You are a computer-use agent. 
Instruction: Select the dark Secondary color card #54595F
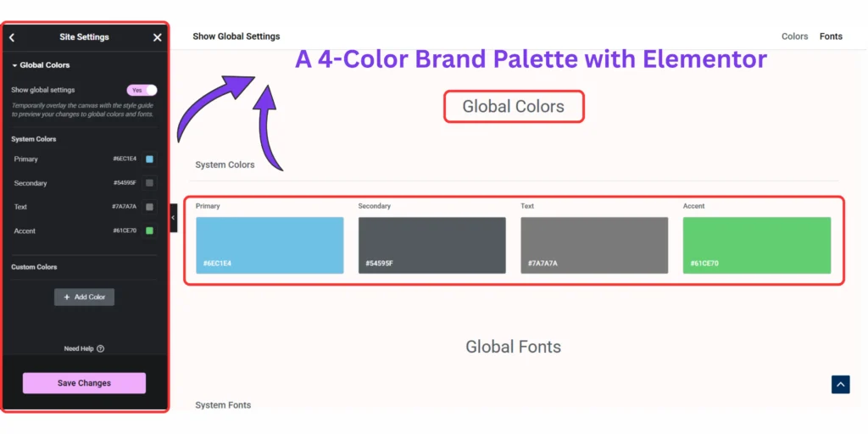point(431,245)
